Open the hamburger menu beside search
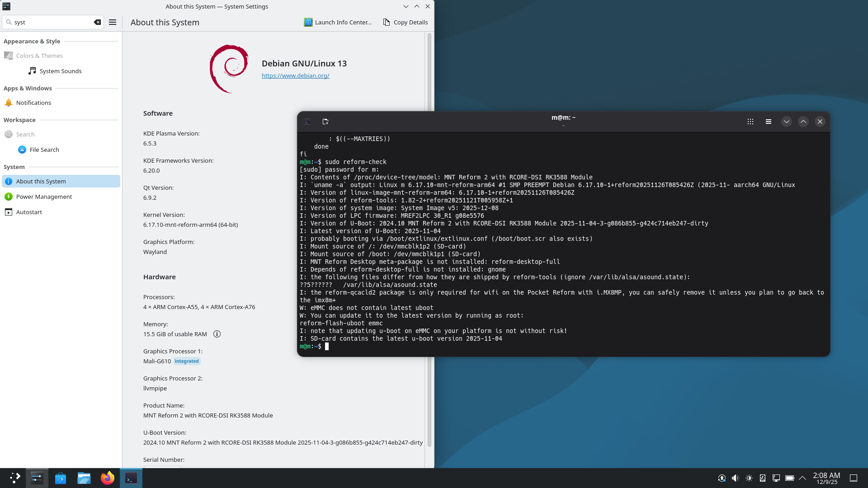868x488 pixels. [x=113, y=22]
